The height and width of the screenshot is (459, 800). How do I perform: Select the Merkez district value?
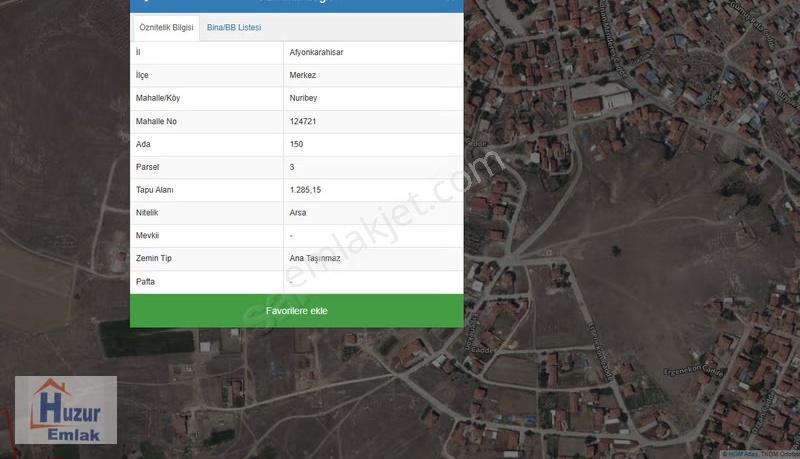pyautogui.click(x=303, y=75)
